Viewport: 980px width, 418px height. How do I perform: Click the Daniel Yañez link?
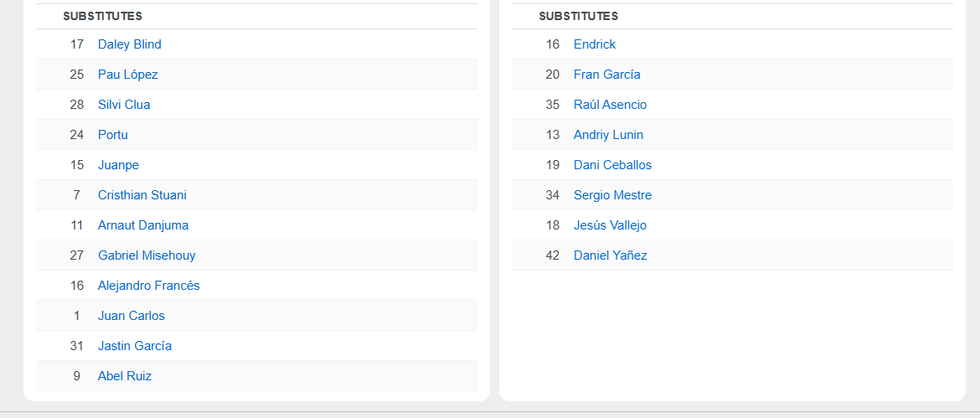[610, 255]
